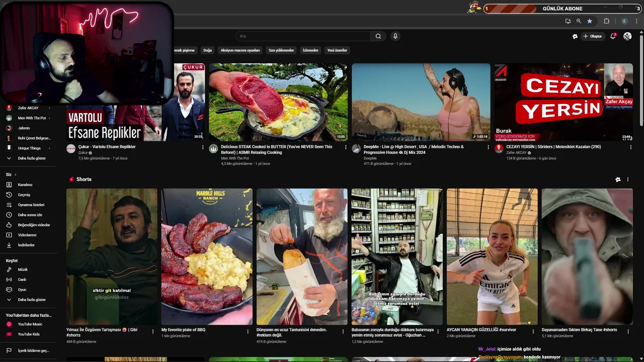Viewport: 644px width, 362px height.
Task: Open three-dot menu of the Shorts shelf
Action: [x=627, y=179]
